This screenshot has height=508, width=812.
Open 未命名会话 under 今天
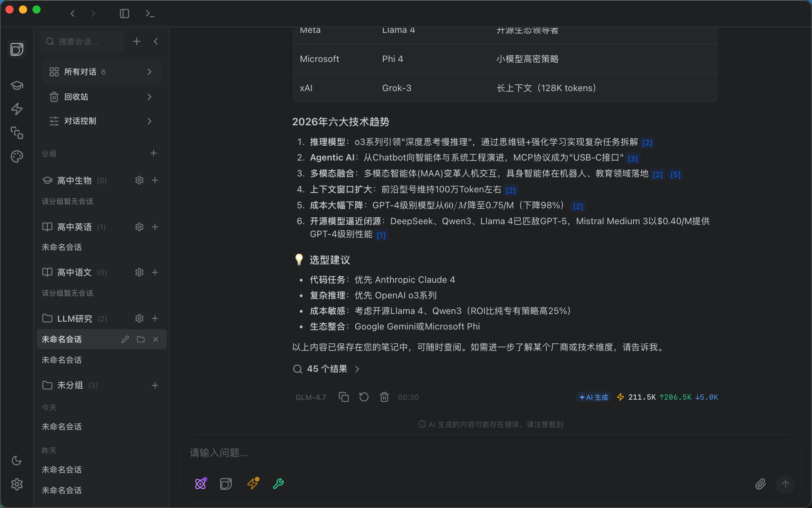pyautogui.click(x=101, y=427)
